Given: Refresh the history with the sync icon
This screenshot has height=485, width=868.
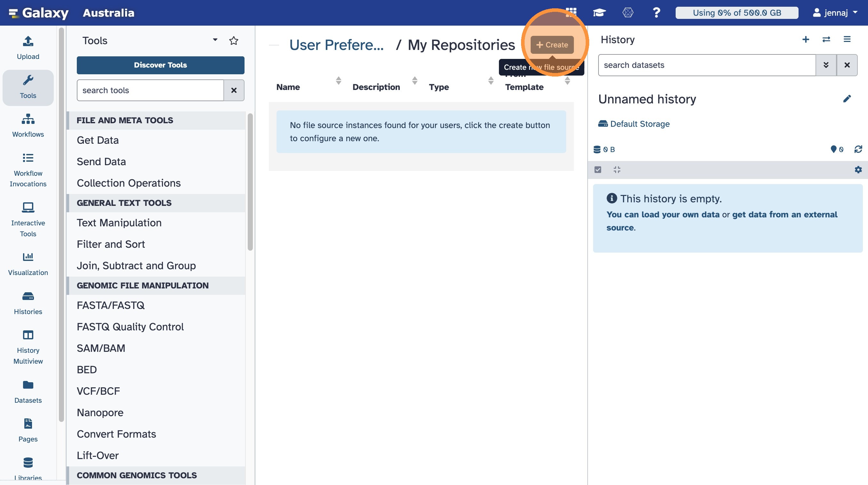Looking at the screenshot, I should tap(858, 149).
